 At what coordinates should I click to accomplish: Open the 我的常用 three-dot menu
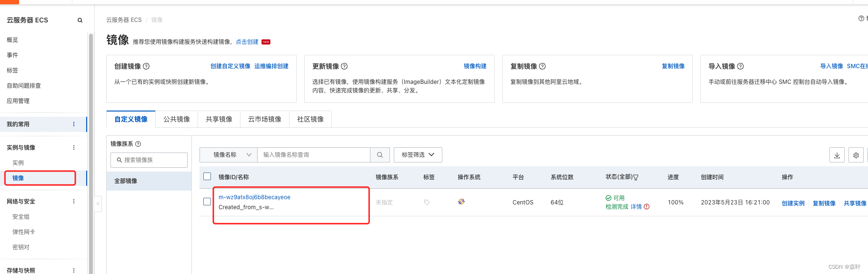[74, 124]
